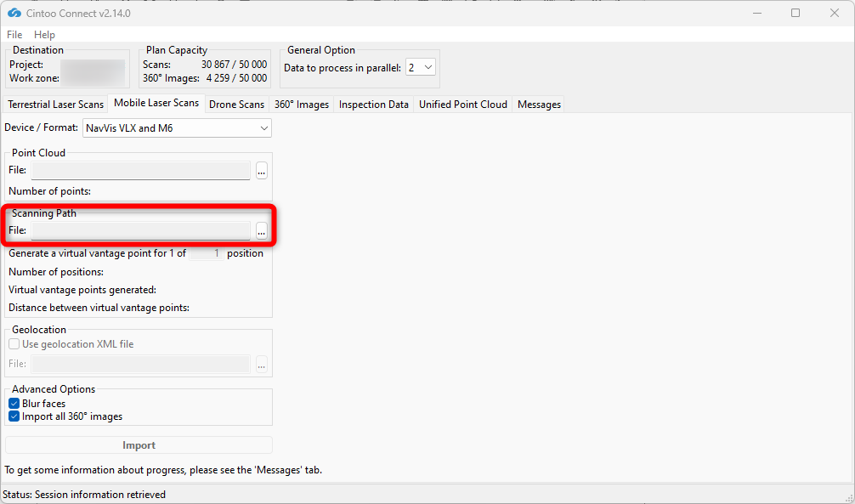Click the Number of points label
Viewport: 855px width, 504px height.
pyautogui.click(x=49, y=191)
